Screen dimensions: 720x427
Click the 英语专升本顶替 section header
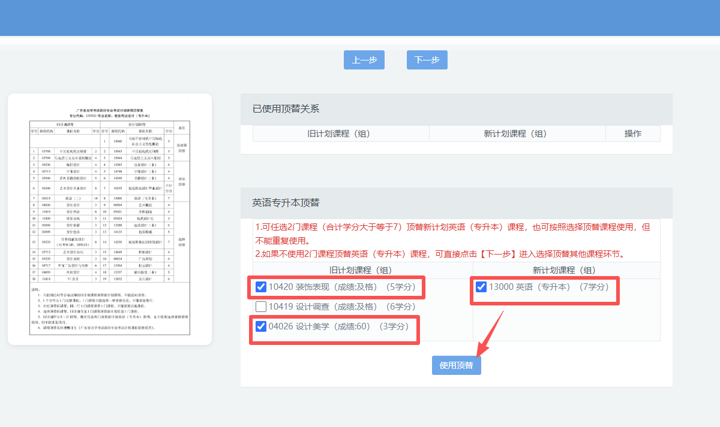click(286, 202)
